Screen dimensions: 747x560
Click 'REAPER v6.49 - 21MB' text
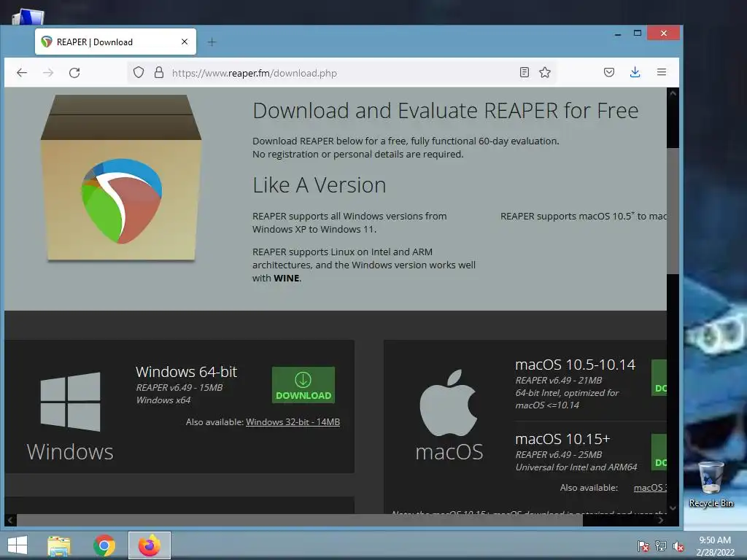point(558,381)
